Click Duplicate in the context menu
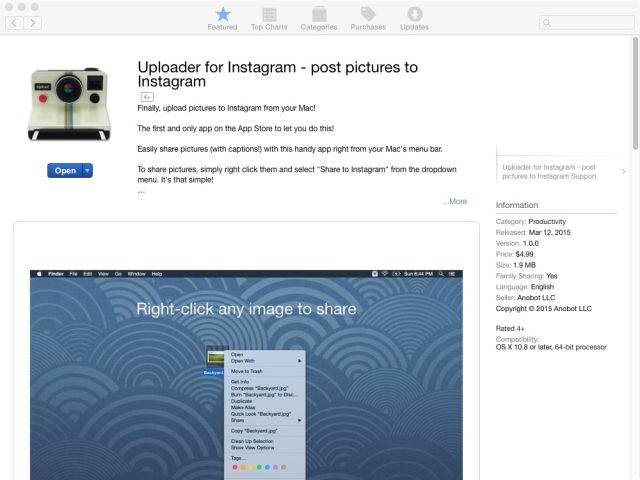The image size is (640, 480). (241, 401)
